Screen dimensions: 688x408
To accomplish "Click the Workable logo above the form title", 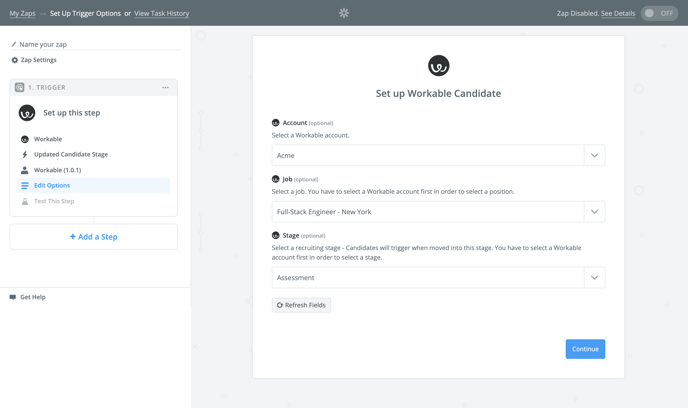I will (438, 66).
